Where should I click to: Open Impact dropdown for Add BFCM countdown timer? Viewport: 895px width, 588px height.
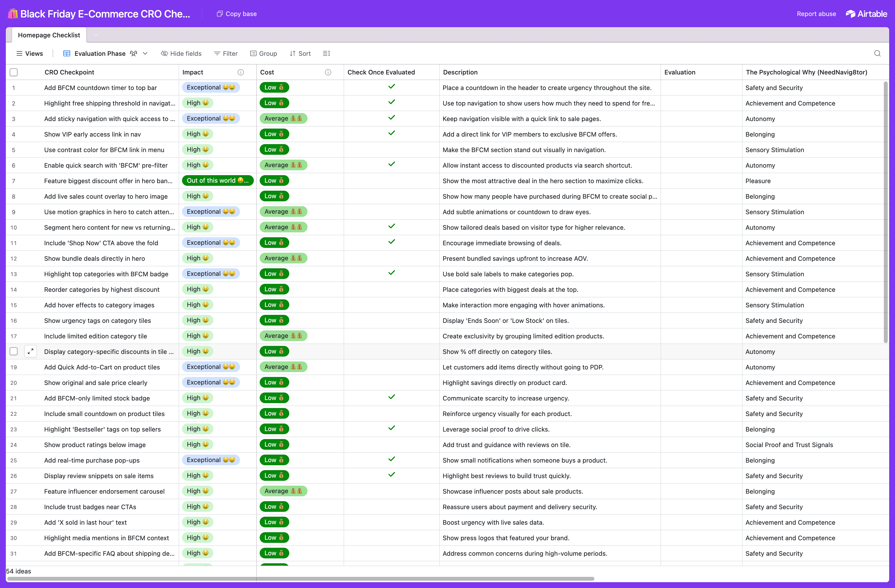pos(211,87)
